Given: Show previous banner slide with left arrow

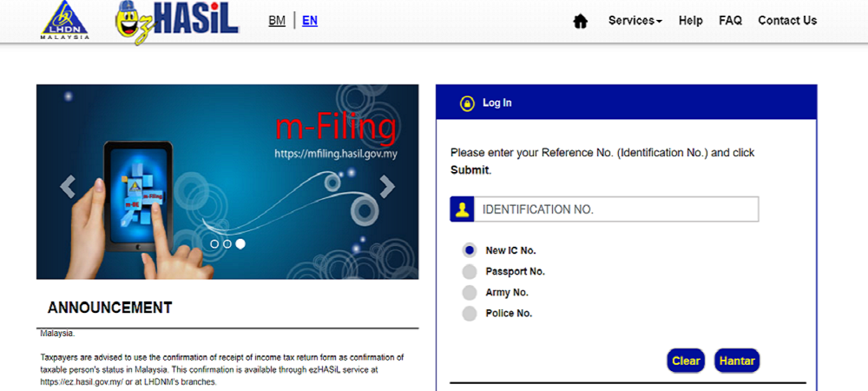Looking at the screenshot, I should click(68, 186).
